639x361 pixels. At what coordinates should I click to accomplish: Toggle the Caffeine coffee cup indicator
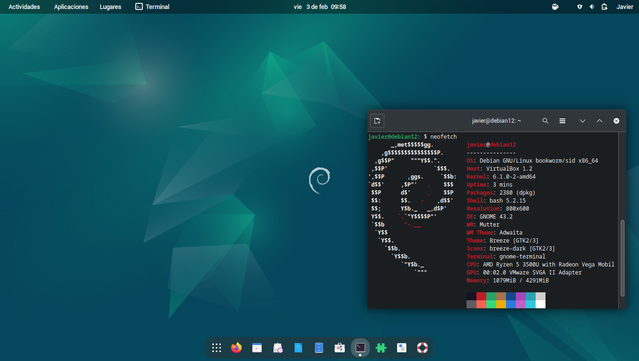(555, 7)
